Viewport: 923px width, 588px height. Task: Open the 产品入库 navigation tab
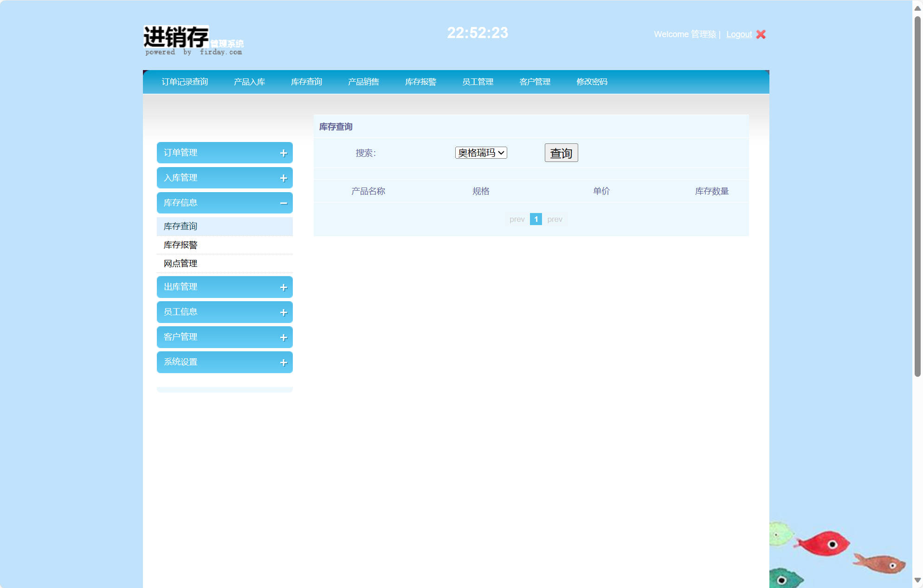pos(250,82)
